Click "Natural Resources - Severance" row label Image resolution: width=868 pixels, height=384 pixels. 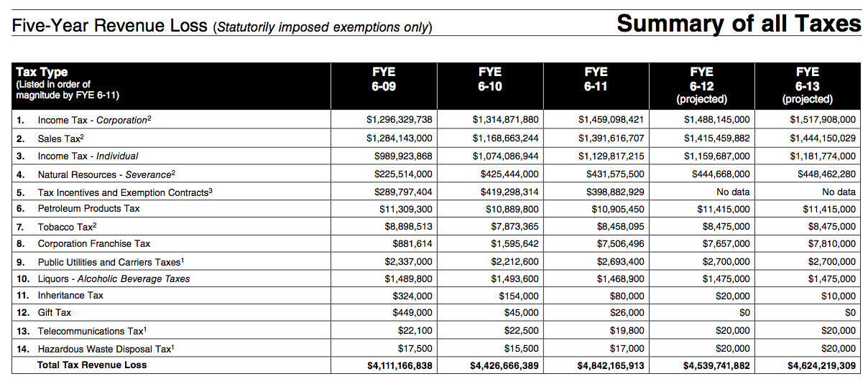tap(106, 174)
